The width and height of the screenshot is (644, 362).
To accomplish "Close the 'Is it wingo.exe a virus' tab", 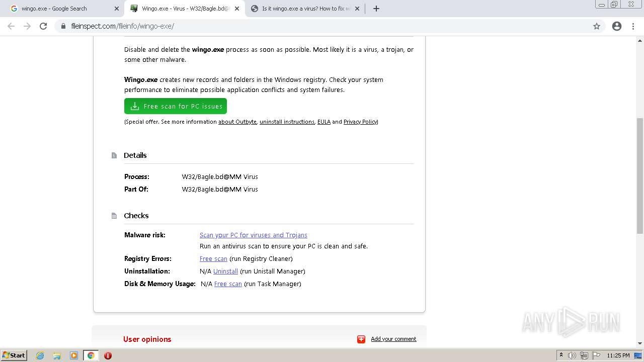I will 357,9.
